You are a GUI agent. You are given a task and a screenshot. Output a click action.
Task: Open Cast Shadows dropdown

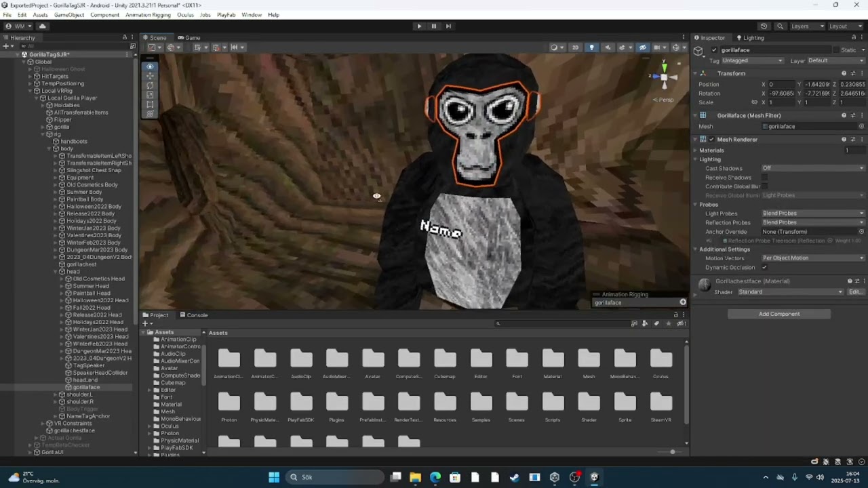812,168
